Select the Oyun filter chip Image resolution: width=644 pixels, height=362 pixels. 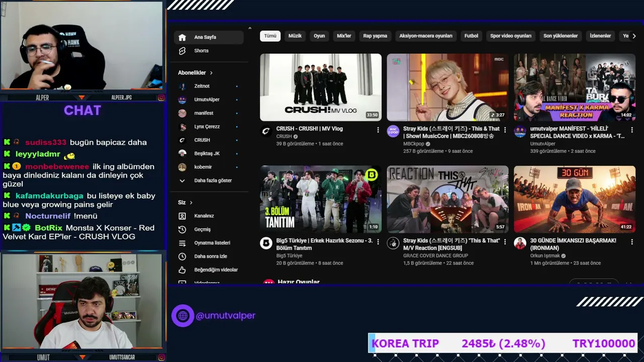[319, 36]
